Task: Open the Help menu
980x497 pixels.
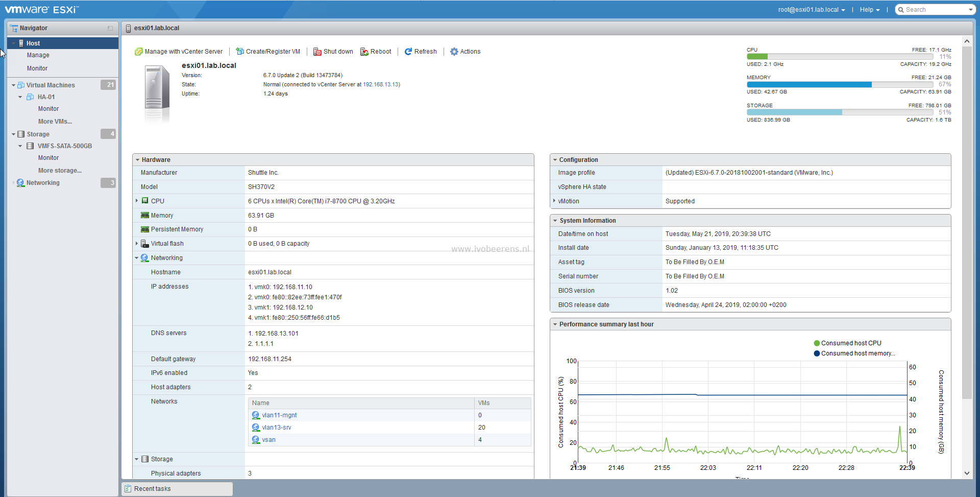Action: point(870,10)
